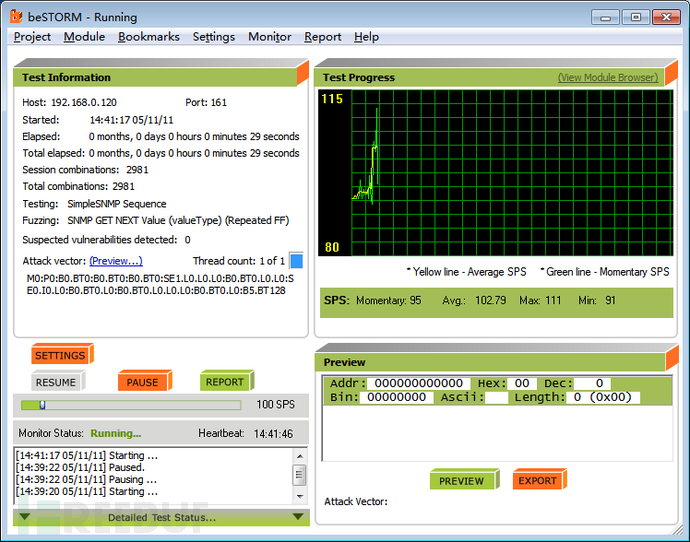Click the Port: 161 text

coord(206,103)
